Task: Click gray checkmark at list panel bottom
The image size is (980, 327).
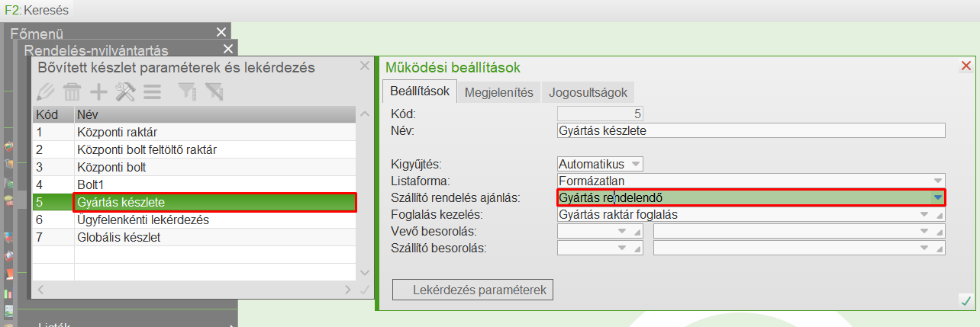Action: coord(364,290)
